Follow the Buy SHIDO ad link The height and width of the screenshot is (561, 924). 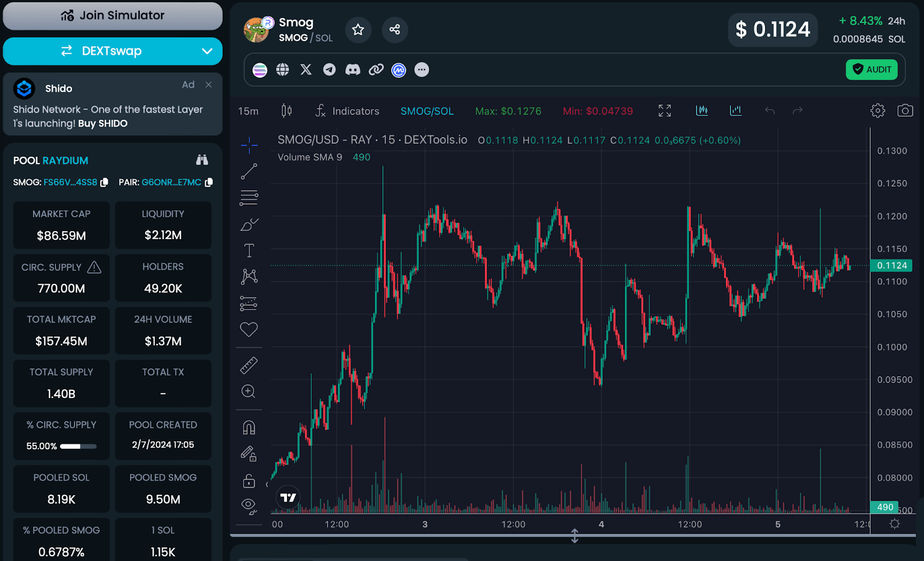click(x=103, y=124)
